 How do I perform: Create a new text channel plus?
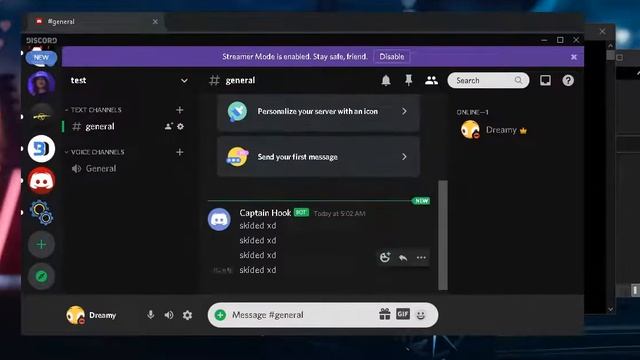(180, 110)
